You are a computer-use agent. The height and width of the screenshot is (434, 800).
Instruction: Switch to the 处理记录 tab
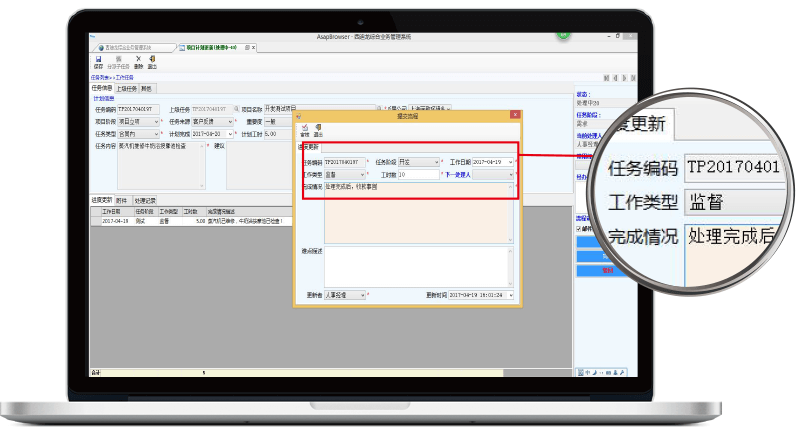tap(145, 201)
